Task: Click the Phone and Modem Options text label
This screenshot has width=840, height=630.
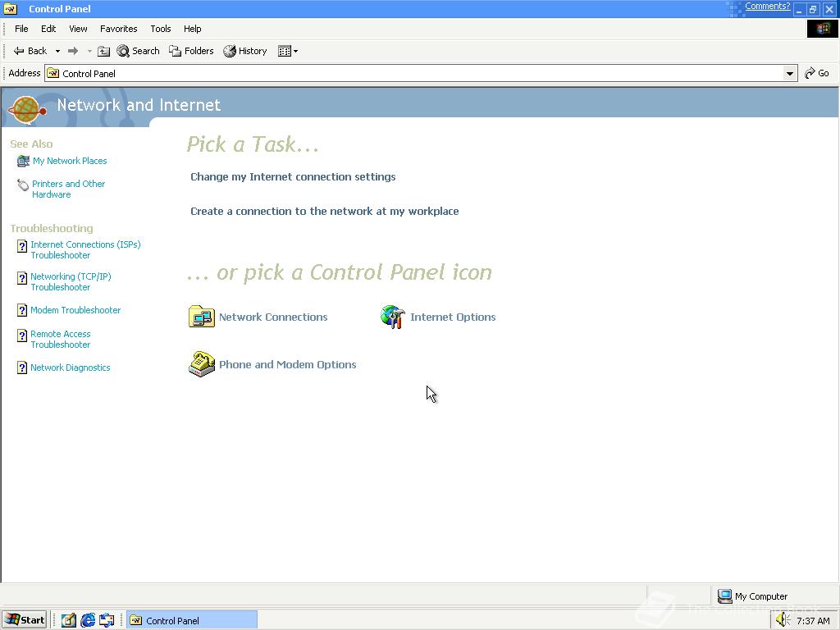Action: (288, 364)
